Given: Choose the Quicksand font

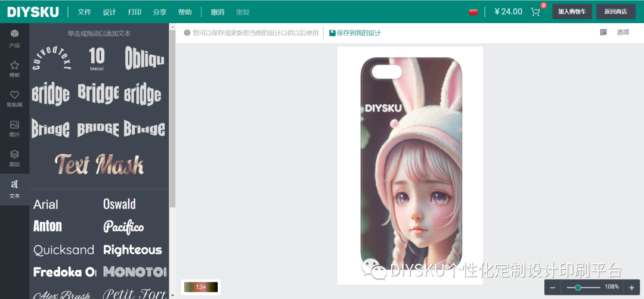Looking at the screenshot, I should coord(64,250).
